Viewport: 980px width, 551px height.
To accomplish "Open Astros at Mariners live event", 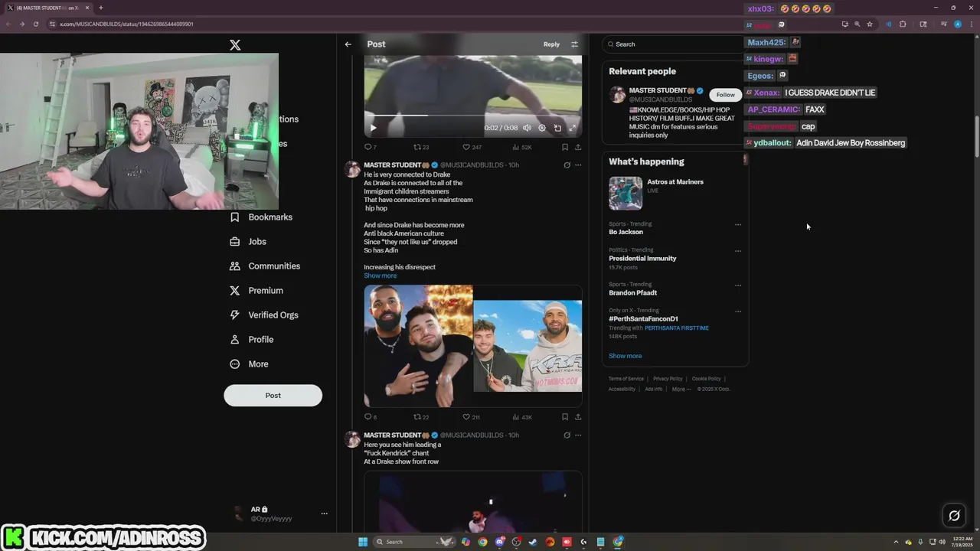I will click(x=674, y=193).
